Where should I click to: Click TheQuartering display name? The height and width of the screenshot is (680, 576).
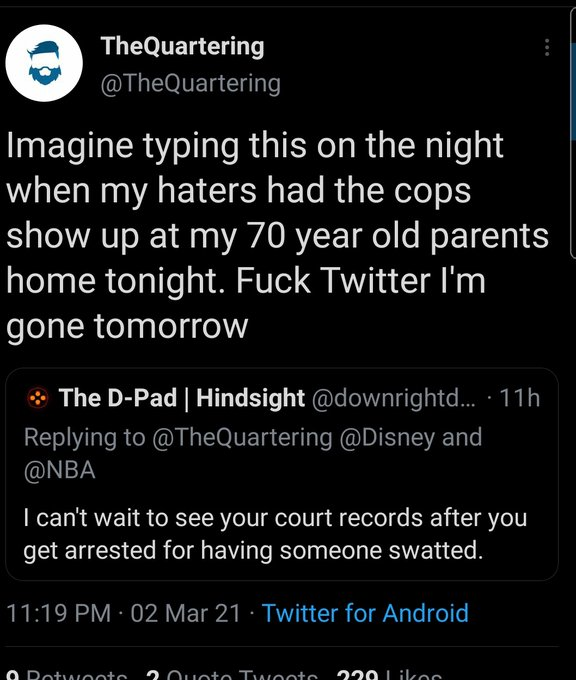(182, 46)
